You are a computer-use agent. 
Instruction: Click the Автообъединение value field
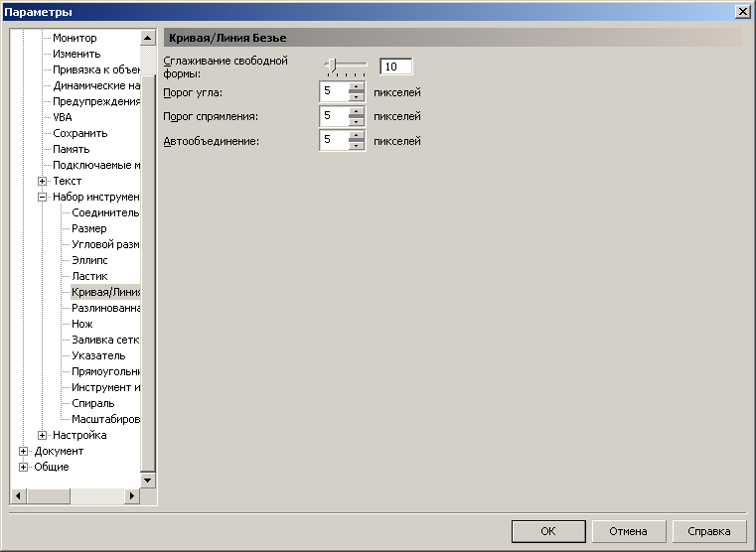(x=334, y=140)
